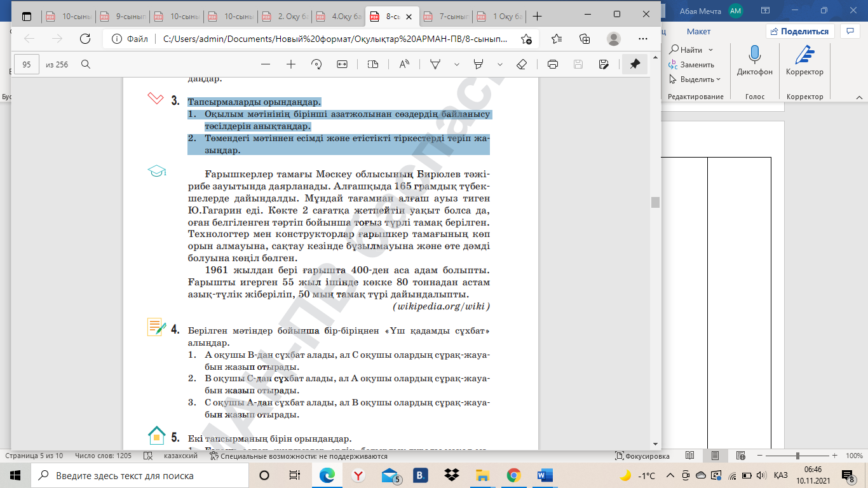Viewport: 868px width, 488px height.
Task: Click Заменить in Word ribbon
Action: [691, 64]
